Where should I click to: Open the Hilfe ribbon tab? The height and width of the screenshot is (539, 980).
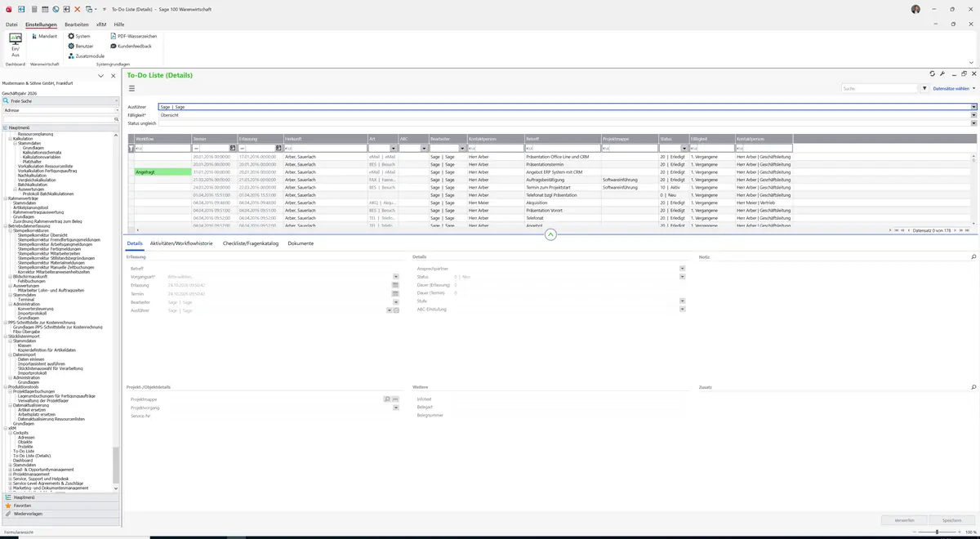click(x=119, y=24)
